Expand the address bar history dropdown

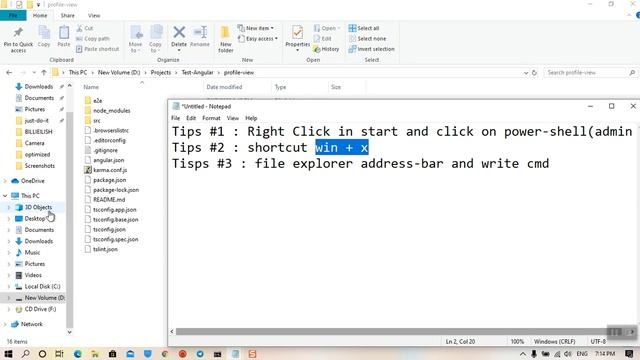tap(526, 73)
